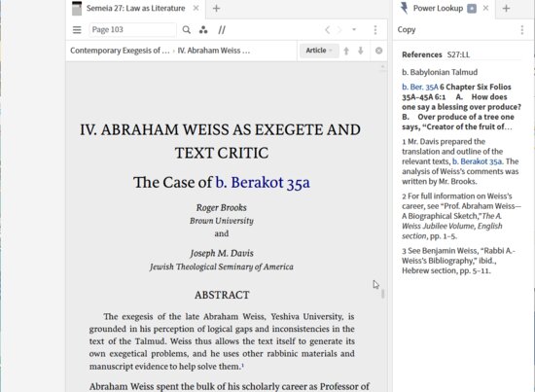The width and height of the screenshot is (535, 392).
Task: Jump to next article with down arrow
Action: pyautogui.click(x=361, y=51)
